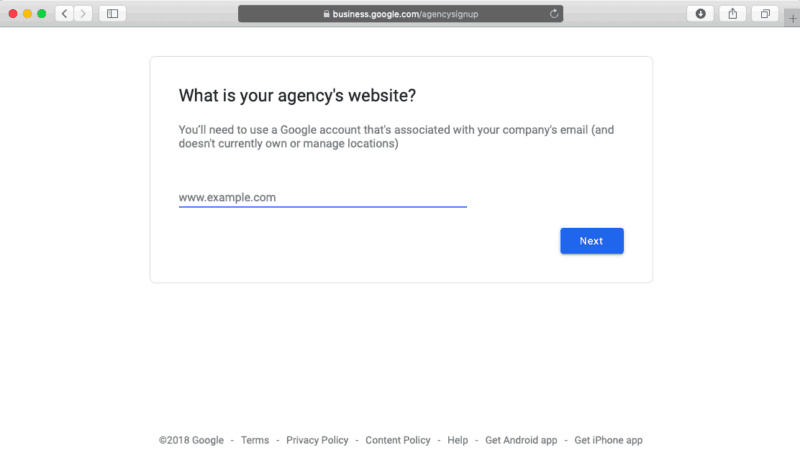Show the Safari sidebar

pyautogui.click(x=112, y=14)
